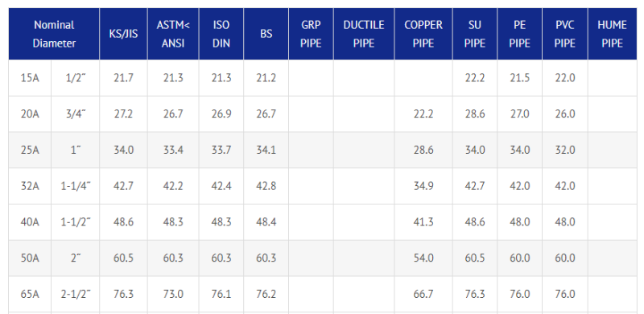Select the 3/4" size cell

tap(76, 114)
